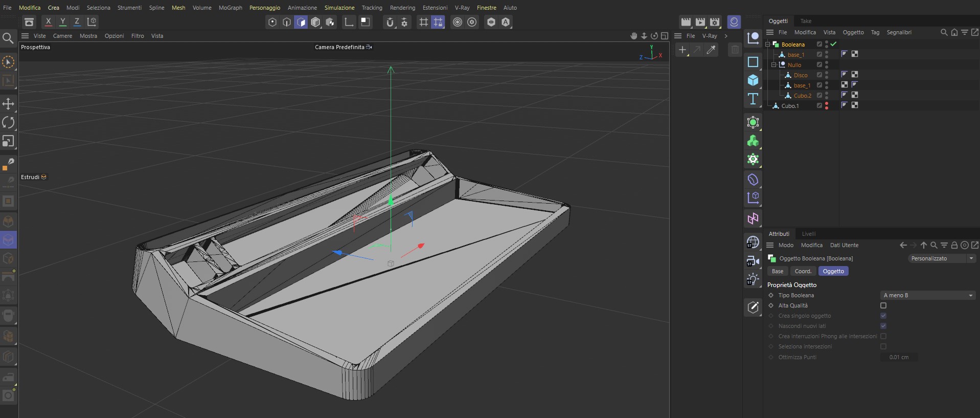The width and height of the screenshot is (980, 418).
Task: Toggle Z axis lock
Action: [77, 22]
